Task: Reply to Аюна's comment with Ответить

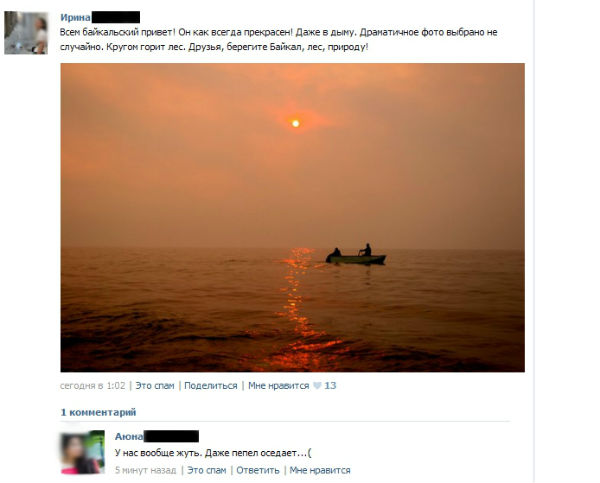Action: click(258, 470)
